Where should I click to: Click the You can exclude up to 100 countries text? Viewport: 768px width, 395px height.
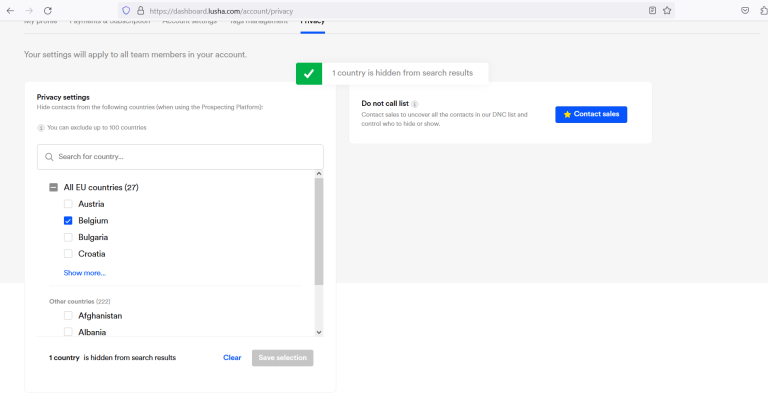96,127
